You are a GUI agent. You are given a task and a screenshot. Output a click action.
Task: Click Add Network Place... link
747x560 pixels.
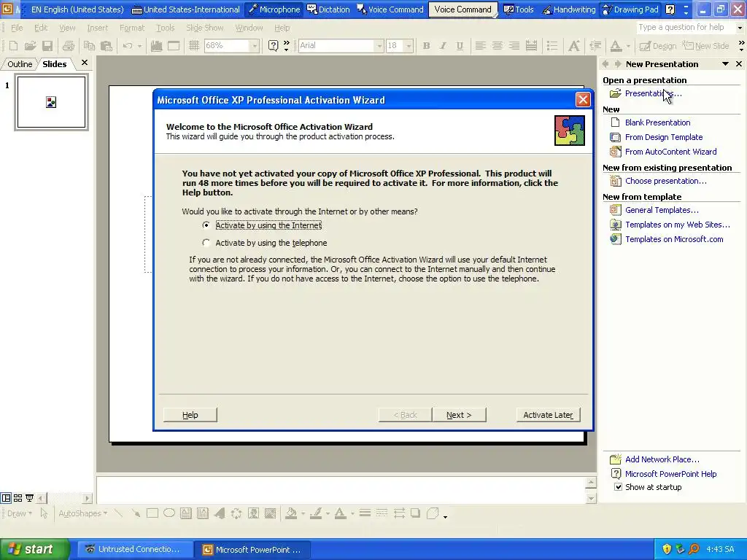[662, 459]
